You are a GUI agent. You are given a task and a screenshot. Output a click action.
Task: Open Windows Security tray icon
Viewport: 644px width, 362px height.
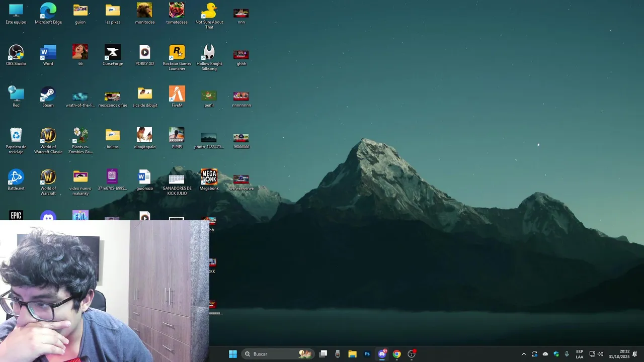(556, 354)
